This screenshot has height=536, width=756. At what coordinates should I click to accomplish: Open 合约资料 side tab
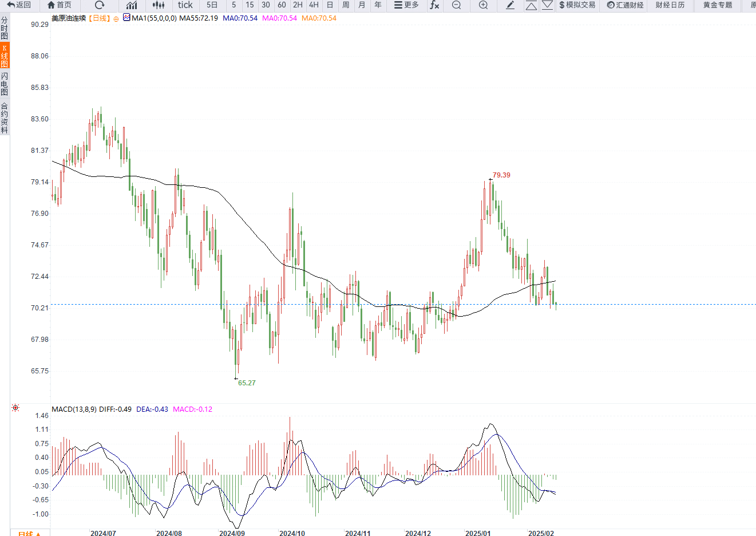click(x=5, y=118)
